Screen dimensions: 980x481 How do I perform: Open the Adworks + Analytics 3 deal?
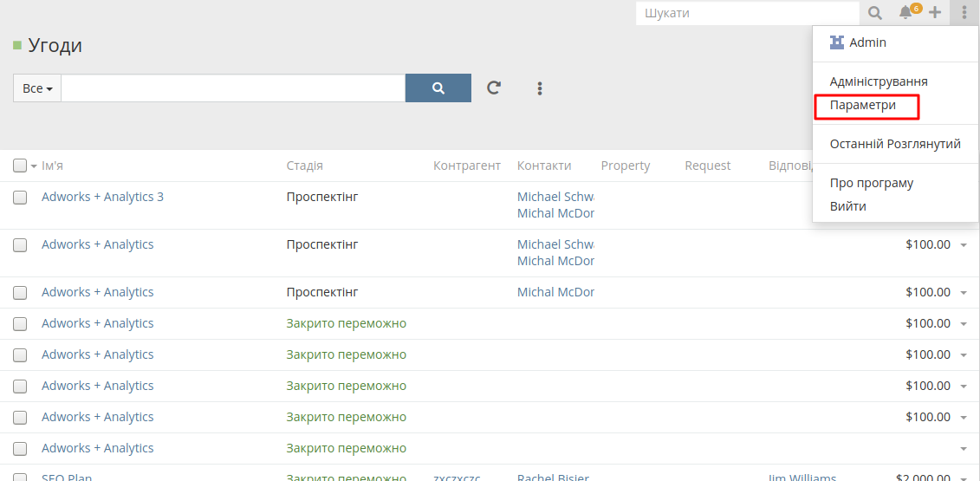(102, 197)
